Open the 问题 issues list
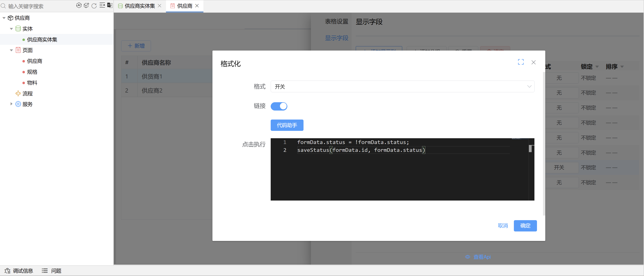 tap(52, 270)
